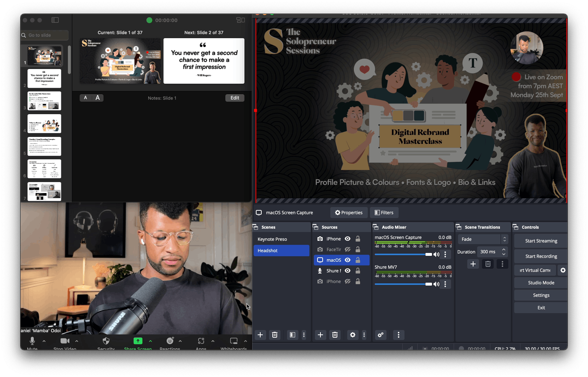Open the Security shield in Zoom toolbar

[106, 341]
